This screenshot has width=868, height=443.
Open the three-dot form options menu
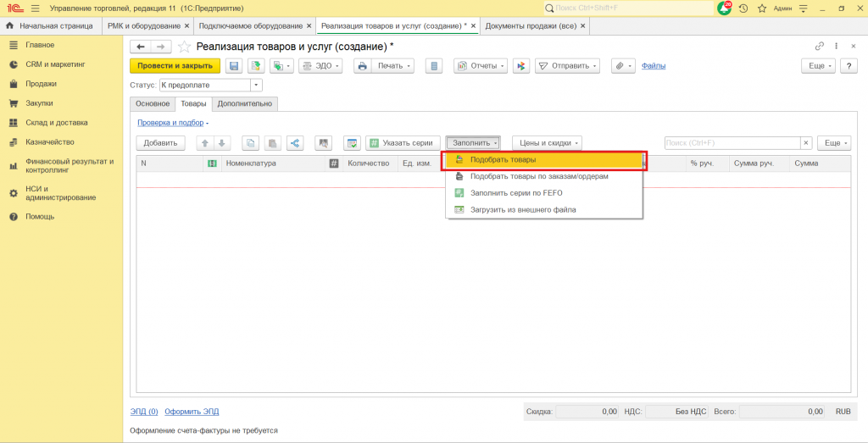(x=837, y=47)
